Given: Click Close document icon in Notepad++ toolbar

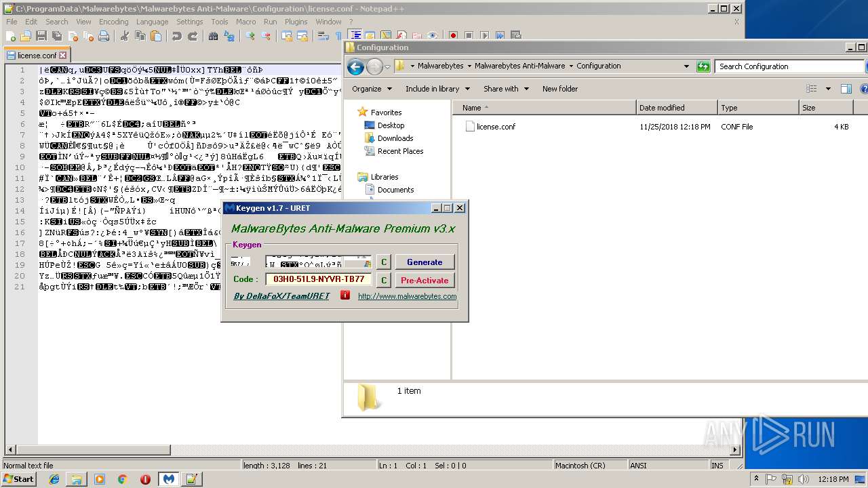Looking at the screenshot, I should [x=72, y=36].
